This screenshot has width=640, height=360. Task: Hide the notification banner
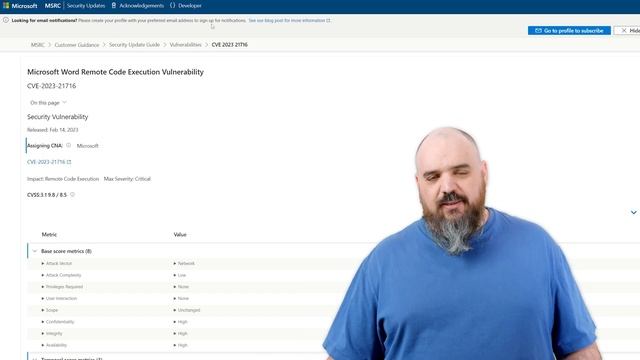point(629,31)
